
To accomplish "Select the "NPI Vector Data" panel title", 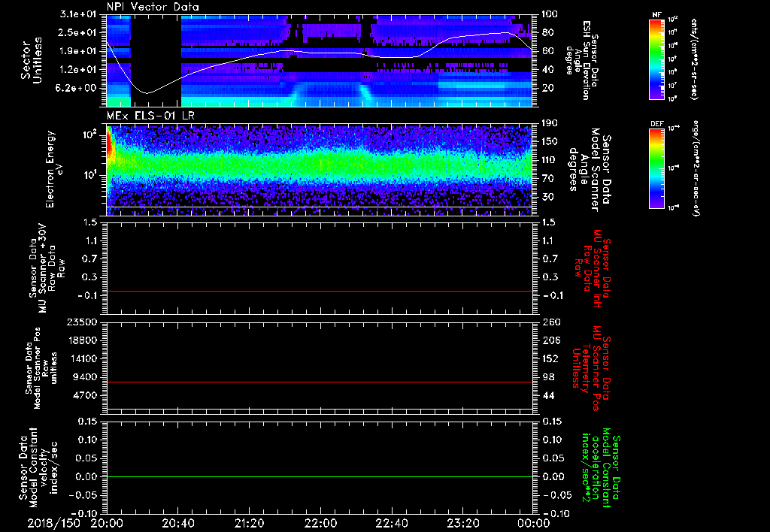I will 153,7.
